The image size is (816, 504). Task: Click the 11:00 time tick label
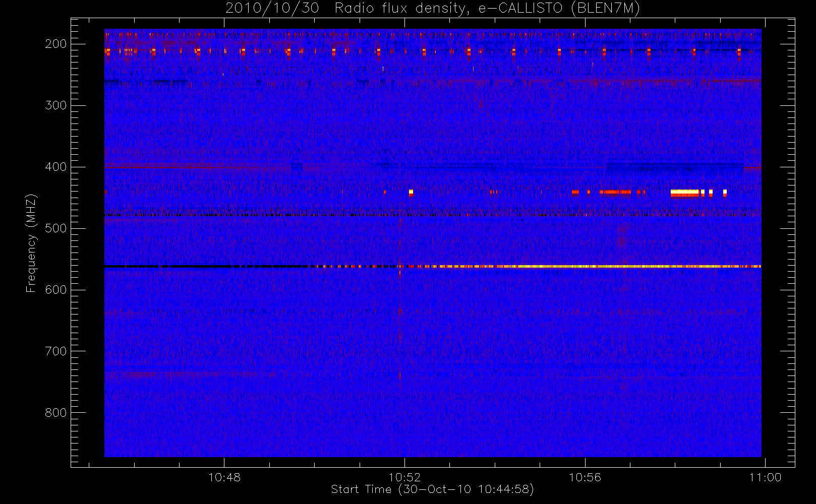[765, 477]
